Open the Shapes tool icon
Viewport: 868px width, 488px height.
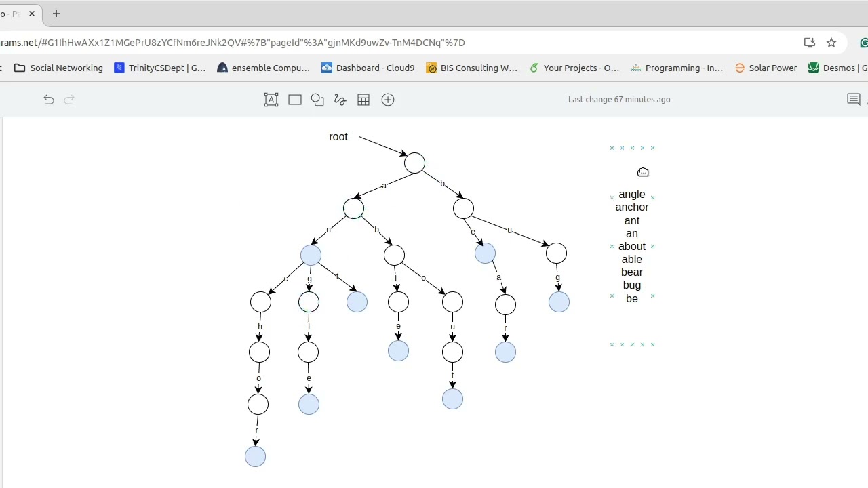(x=317, y=100)
